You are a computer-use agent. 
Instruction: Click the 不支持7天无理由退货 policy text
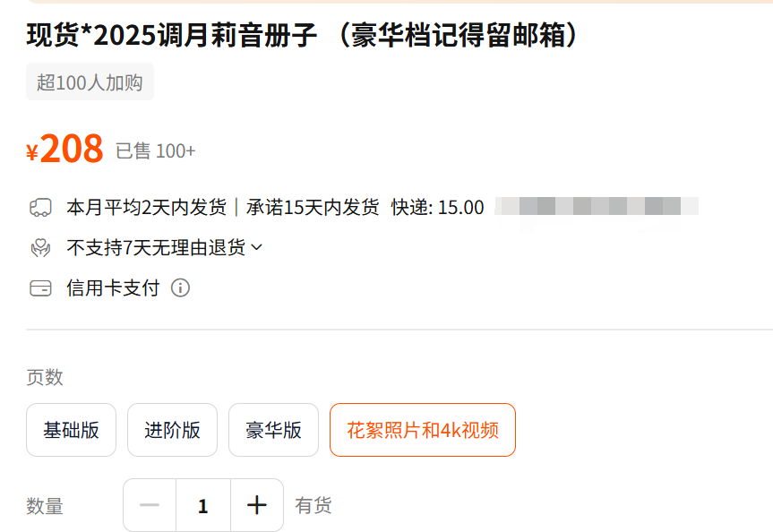click(x=155, y=248)
